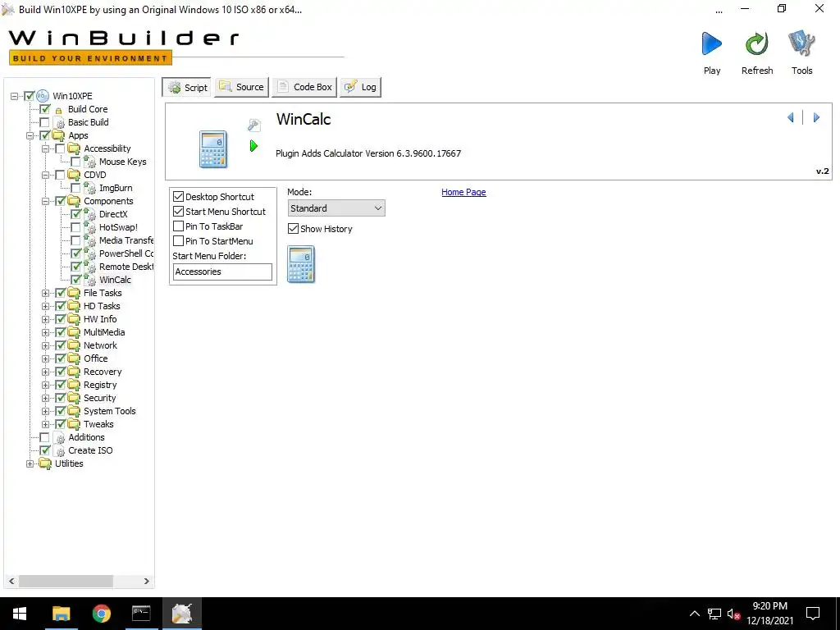Enable Pin To TaskBar
This screenshot has height=630, width=840.
point(178,226)
